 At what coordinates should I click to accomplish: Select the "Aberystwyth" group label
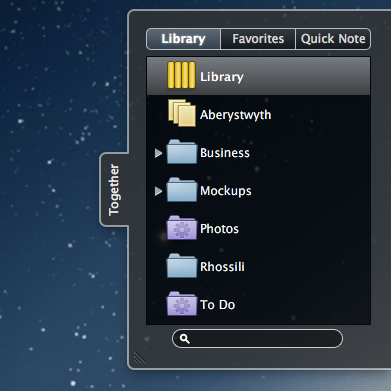tap(235, 115)
